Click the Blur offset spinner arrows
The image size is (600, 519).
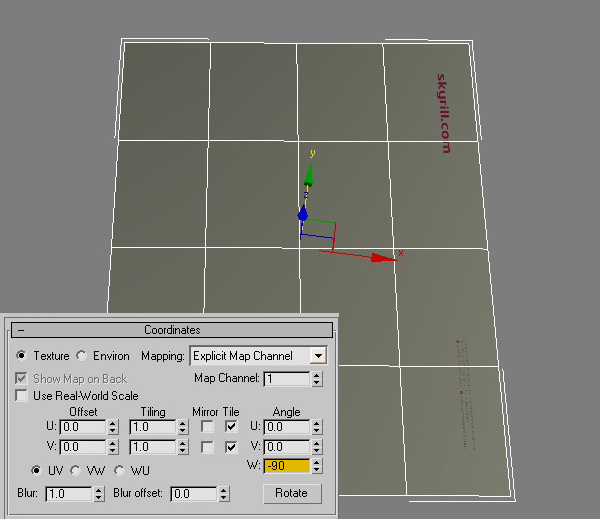223,494
